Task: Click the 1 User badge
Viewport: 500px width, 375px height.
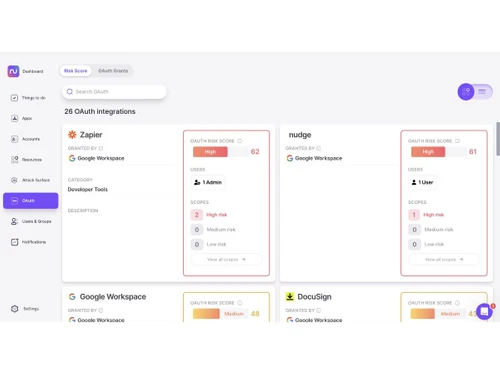Action: [x=422, y=182]
